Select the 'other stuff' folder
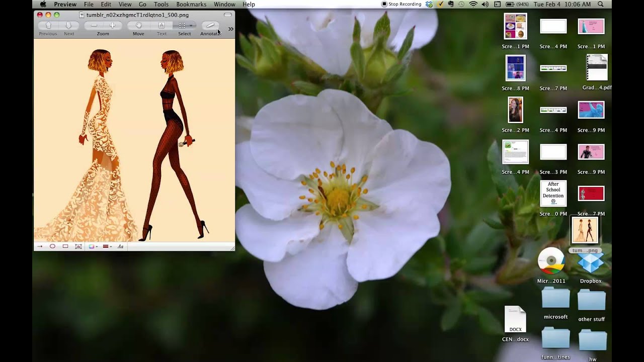 pyautogui.click(x=592, y=301)
